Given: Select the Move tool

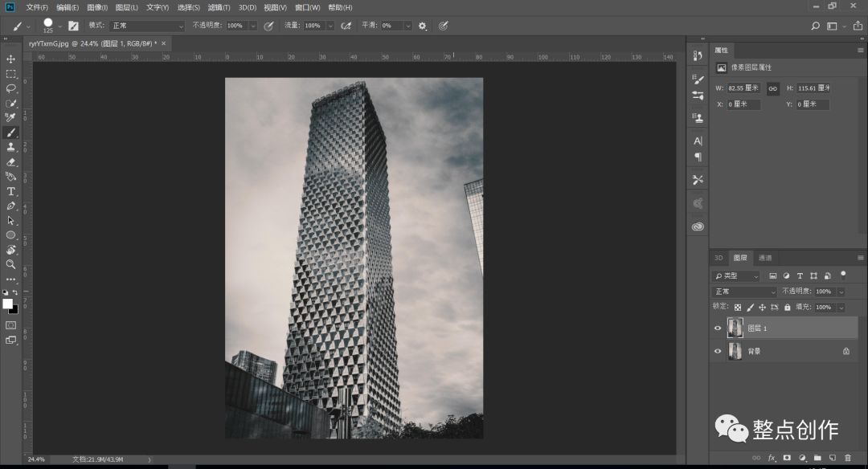Looking at the screenshot, I should click(10, 59).
